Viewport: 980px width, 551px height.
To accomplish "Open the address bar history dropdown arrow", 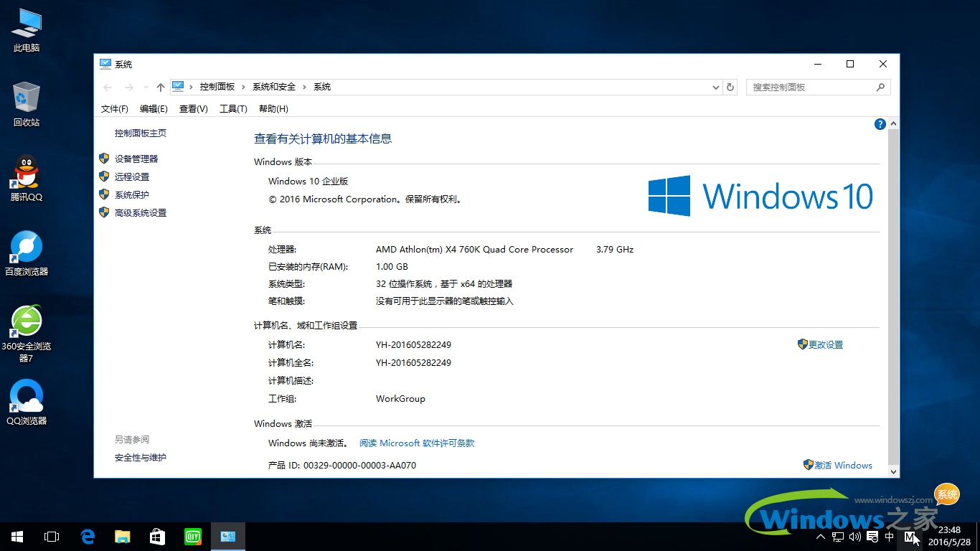I will coord(715,87).
